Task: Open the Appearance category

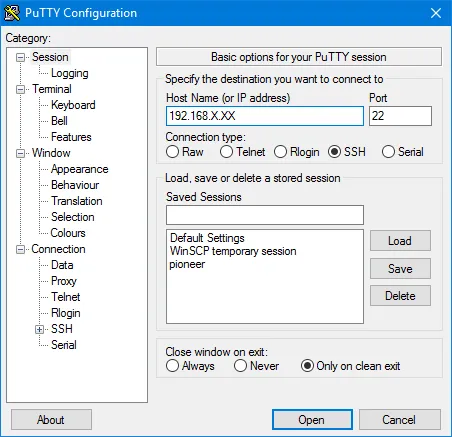Action: pyautogui.click(x=80, y=169)
